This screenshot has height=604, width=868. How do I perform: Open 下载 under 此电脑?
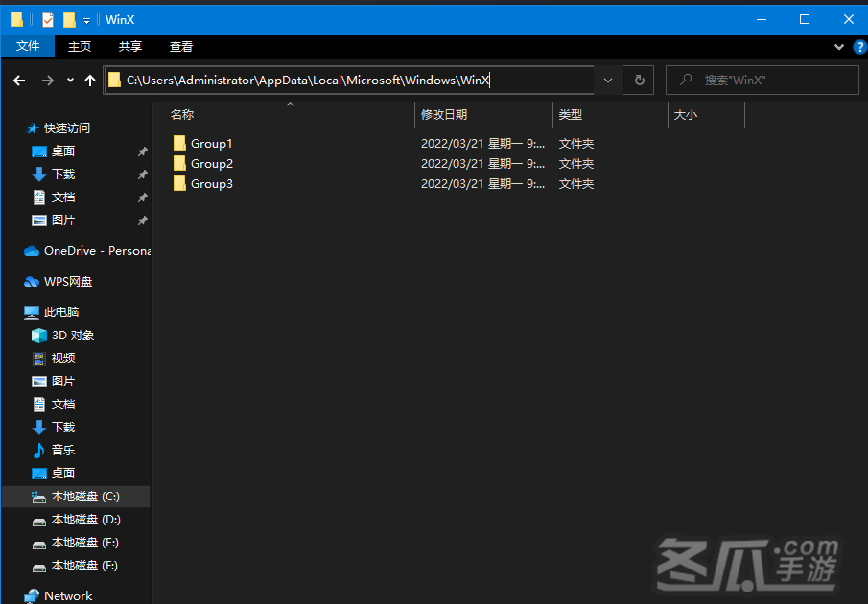pos(63,427)
